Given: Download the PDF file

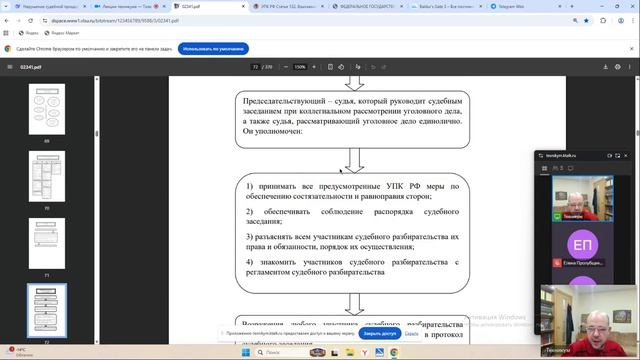Looking at the screenshot, I should click(606, 67).
